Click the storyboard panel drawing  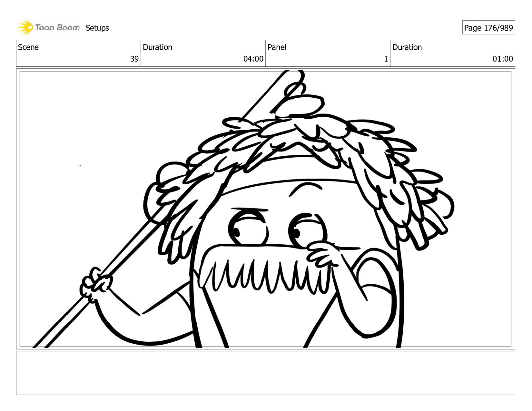[x=266, y=209]
